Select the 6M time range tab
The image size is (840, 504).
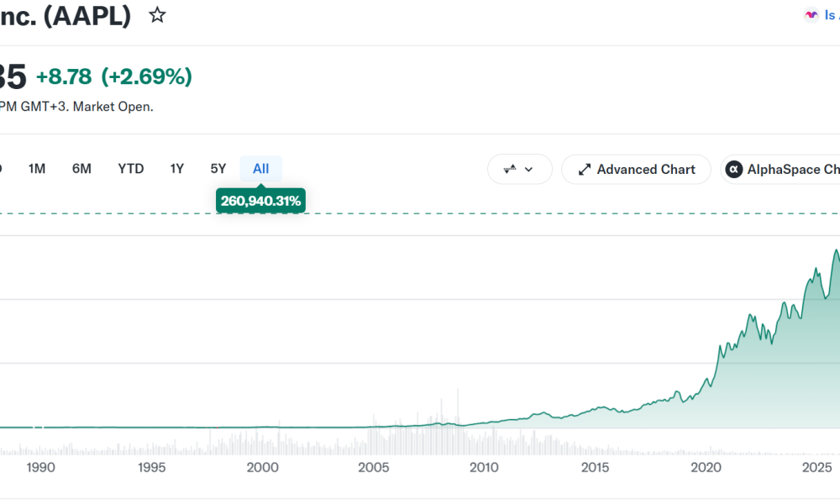81,169
